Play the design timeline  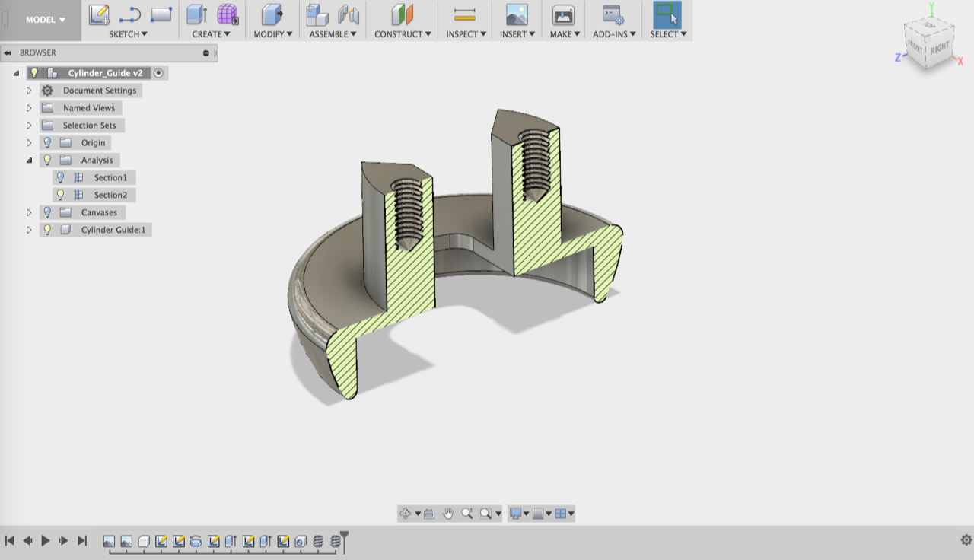pos(46,540)
